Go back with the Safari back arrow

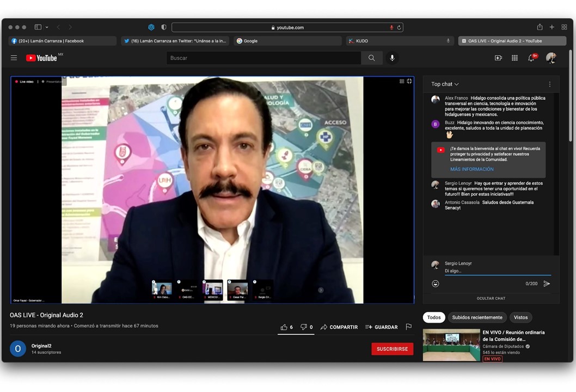58,27
